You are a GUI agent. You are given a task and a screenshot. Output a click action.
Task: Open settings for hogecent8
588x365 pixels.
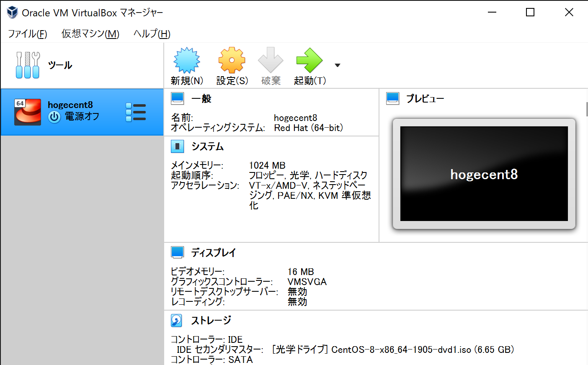[231, 65]
